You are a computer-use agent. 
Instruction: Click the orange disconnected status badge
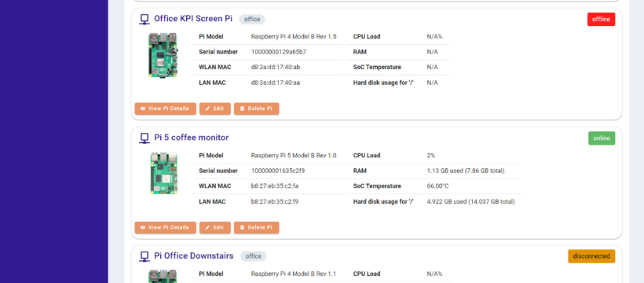click(x=591, y=256)
